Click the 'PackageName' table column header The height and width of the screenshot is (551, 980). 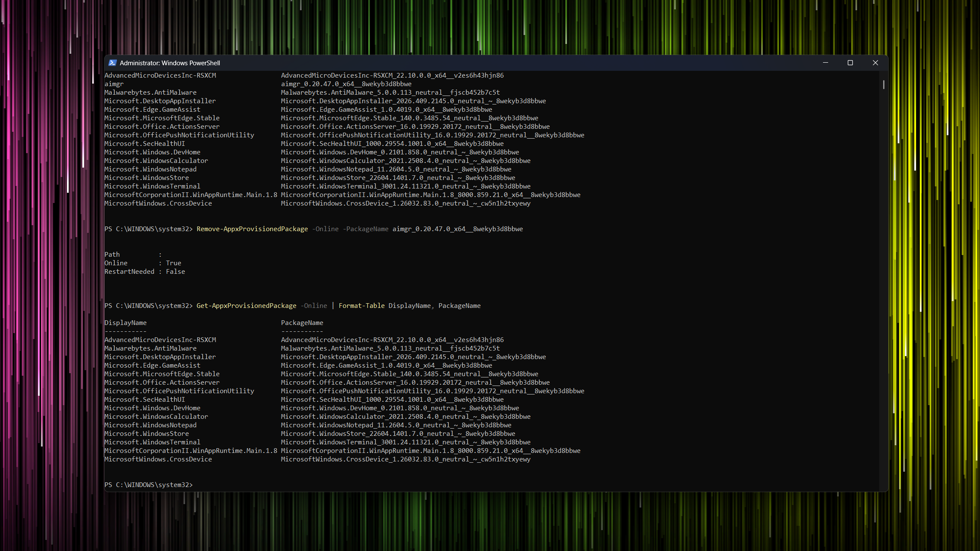[302, 323]
